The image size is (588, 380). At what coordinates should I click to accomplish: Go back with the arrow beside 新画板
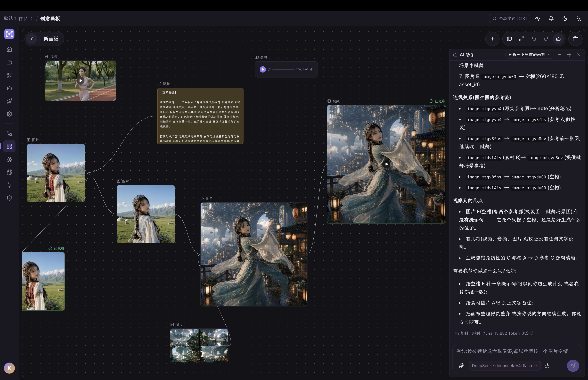coord(32,39)
